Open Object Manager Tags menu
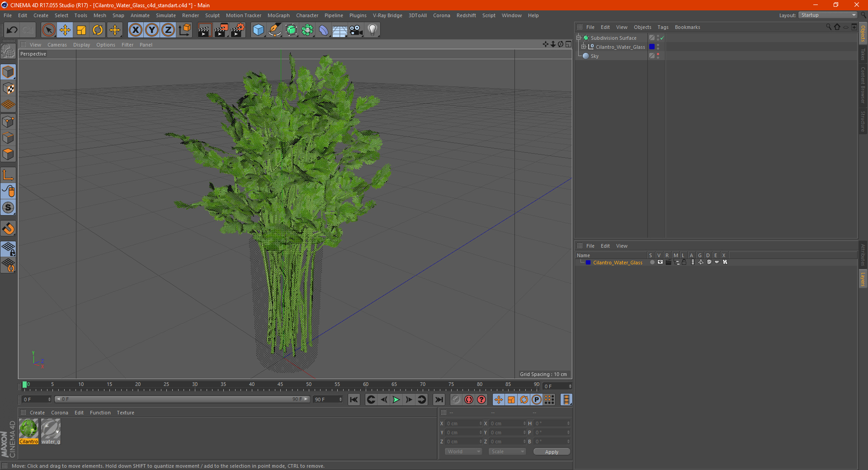Image resolution: width=868 pixels, height=470 pixels. click(x=663, y=27)
